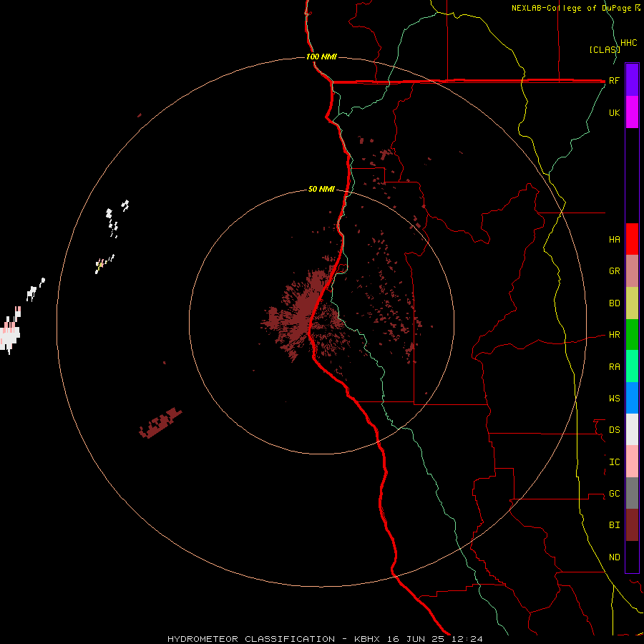Viewport: 644px width, 644px height.
Task: Click the white-pink echo cluster at left edge
Action: [x=10, y=331]
